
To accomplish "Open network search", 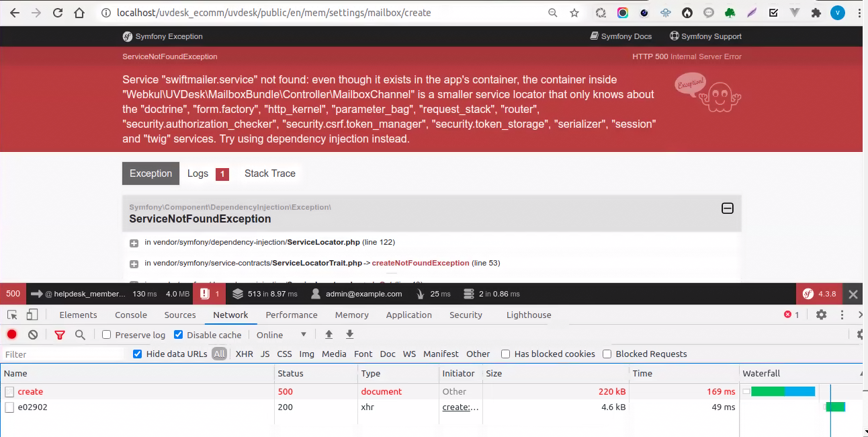I will pos(80,335).
